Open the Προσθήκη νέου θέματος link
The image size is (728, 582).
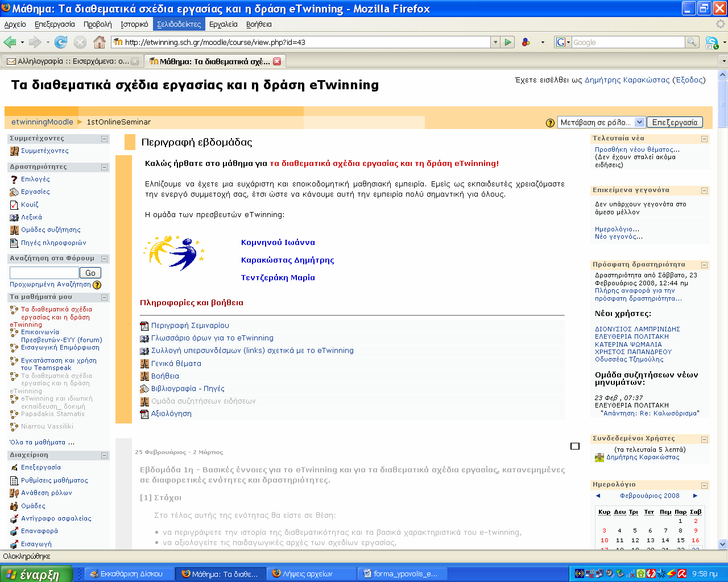[x=637, y=149]
